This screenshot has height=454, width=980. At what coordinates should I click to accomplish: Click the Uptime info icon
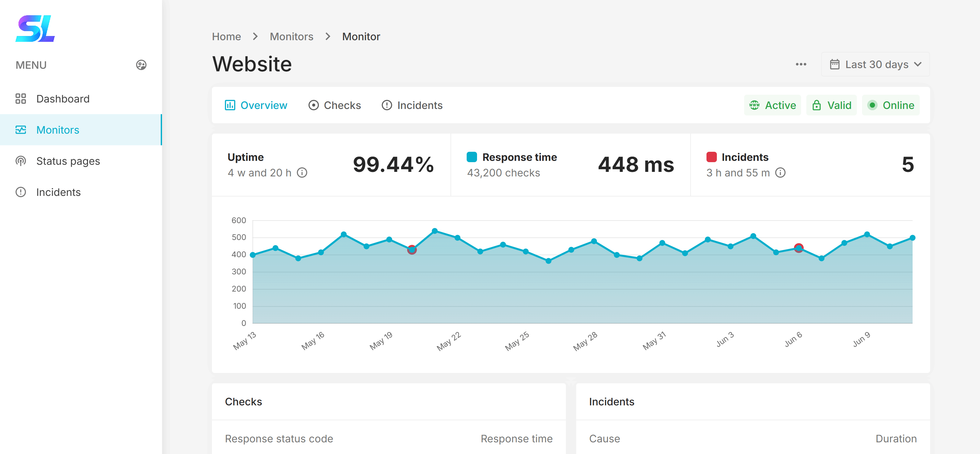point(302,173)
